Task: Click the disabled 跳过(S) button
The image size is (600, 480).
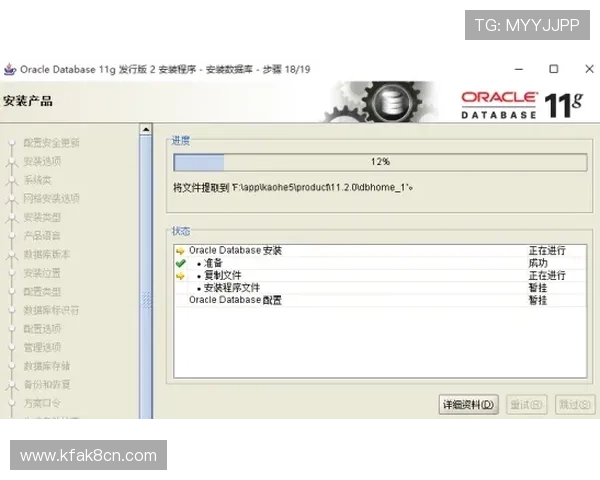Action: [575, 405]
